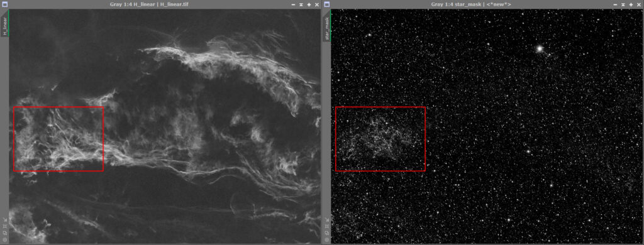Screen dimensions: 644x245
Task: Close the H_linear image window
Action: [317, 4]
